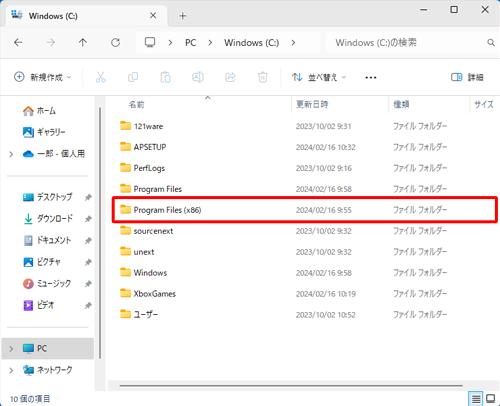The height and width of the screenshot is (406, 500).
Task: Click the monitor icon in address bar
Action: coord(150,42)
